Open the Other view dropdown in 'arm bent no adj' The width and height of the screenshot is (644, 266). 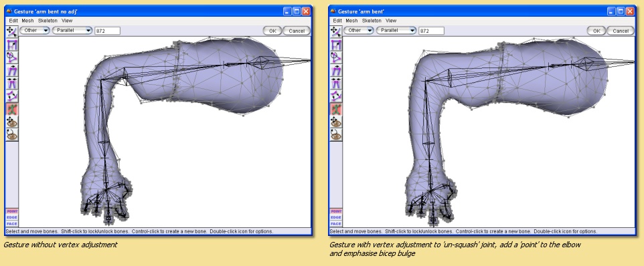[x=35, y=30]
